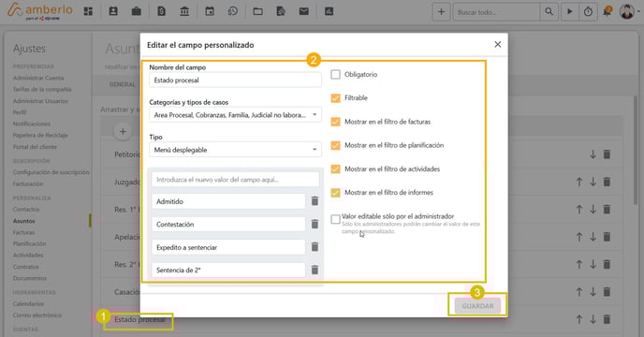This screenshot has width=644, height=337.
Task: Move the Petitorio row down with arrow
Action: [593, 154]
